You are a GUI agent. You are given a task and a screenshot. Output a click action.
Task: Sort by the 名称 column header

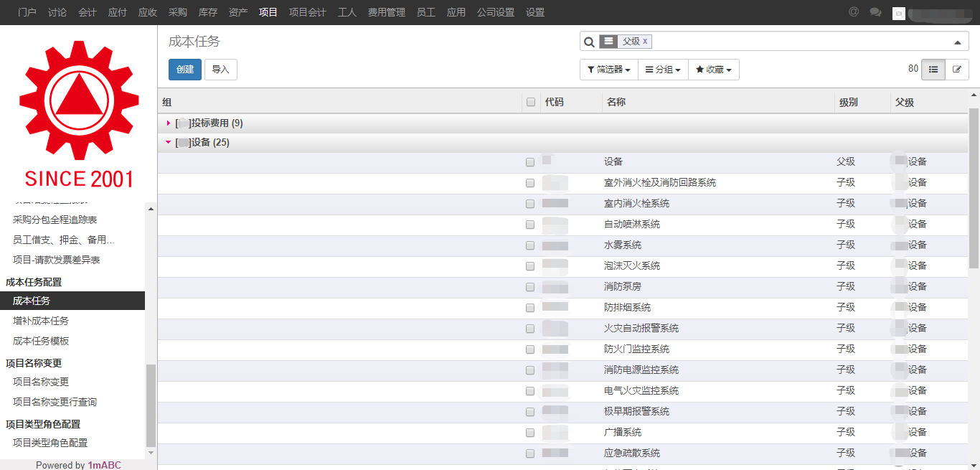(x=616, y=103)
